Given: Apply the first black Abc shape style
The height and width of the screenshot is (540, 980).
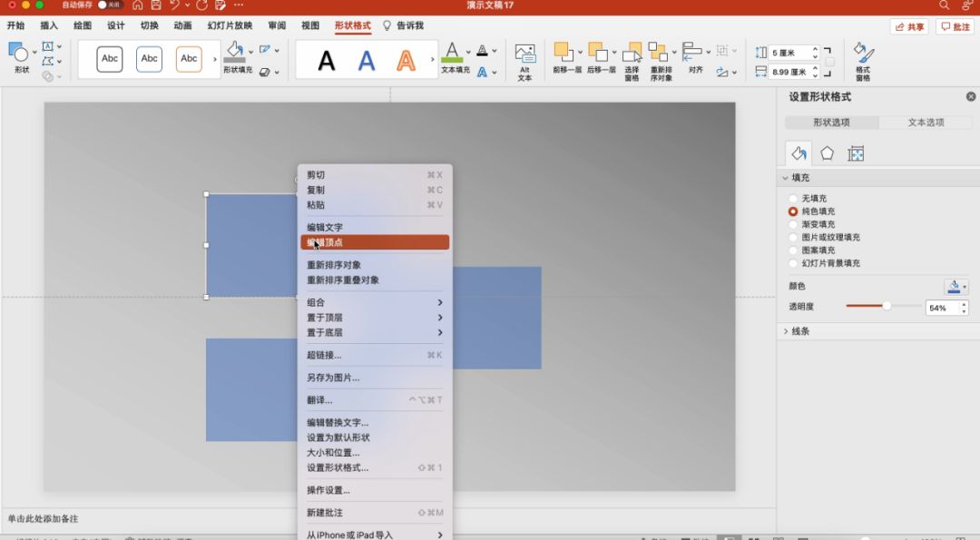Looking at the screenshot, I should click(x=110, y=59).
